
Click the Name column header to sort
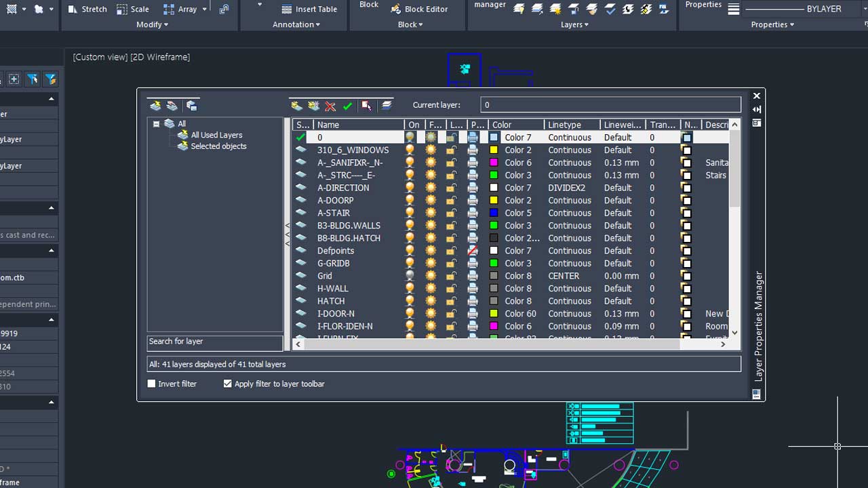tap(358, 125)
